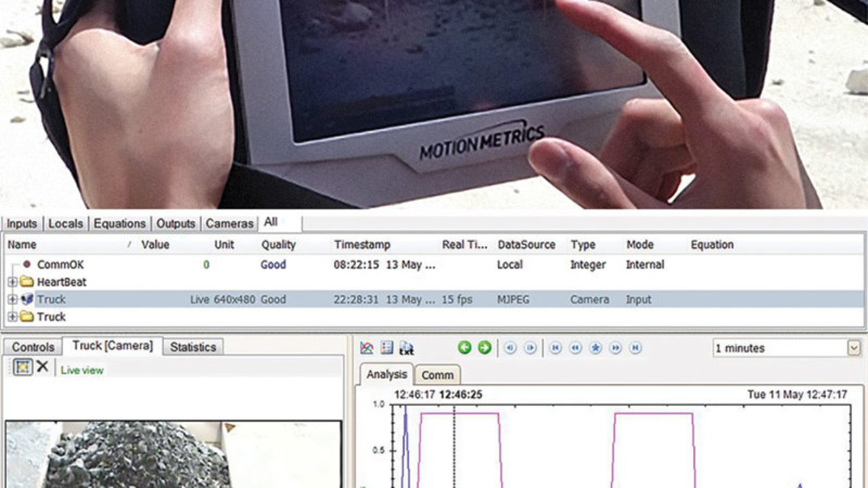Click the X icon in camera toolbar
The width and height of the screenshot is (868, 488).
coord(42,367)
